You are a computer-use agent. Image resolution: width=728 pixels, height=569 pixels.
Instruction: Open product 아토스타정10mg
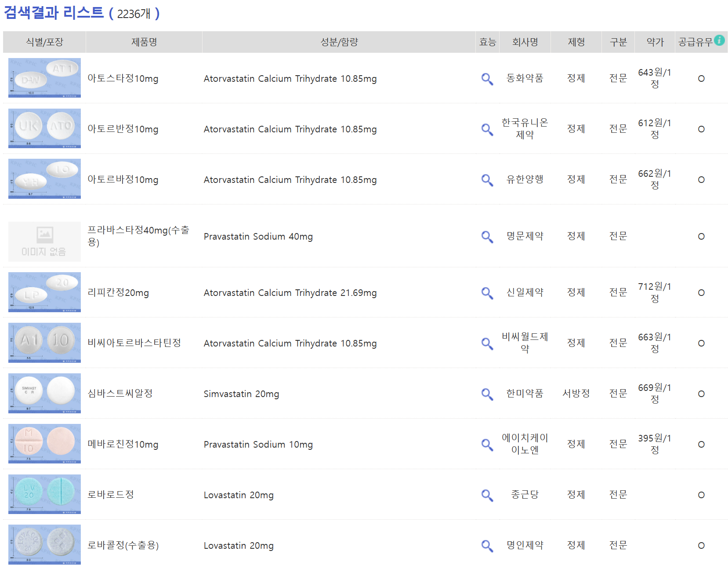pyautogui.click(x=123, y=79)
